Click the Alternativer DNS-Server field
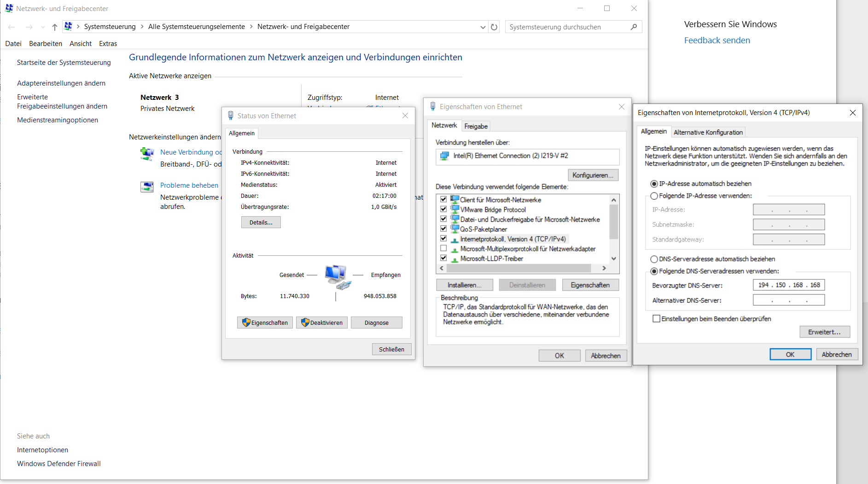 (789, 300)
